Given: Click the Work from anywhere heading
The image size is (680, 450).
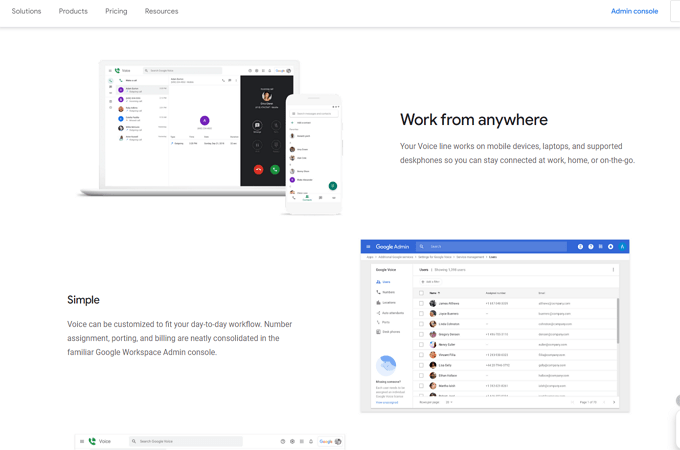Looking at the screenshot, I should tap(474, 120).
